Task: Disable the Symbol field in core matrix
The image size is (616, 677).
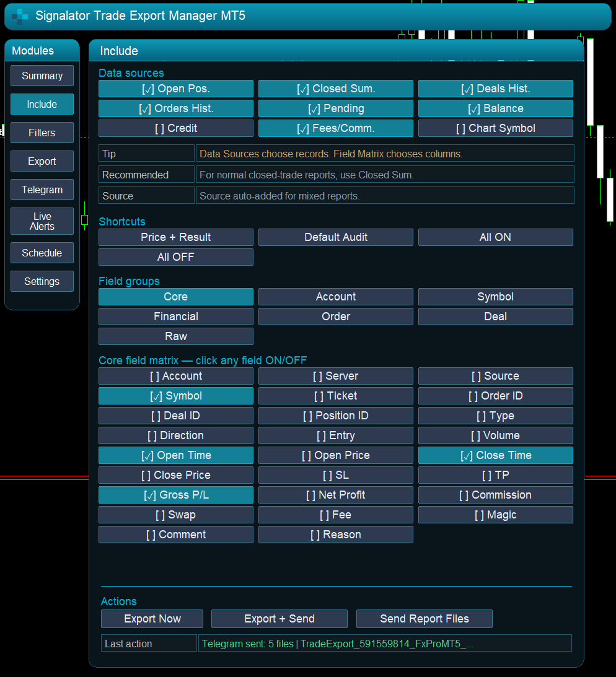Action: 176,396
